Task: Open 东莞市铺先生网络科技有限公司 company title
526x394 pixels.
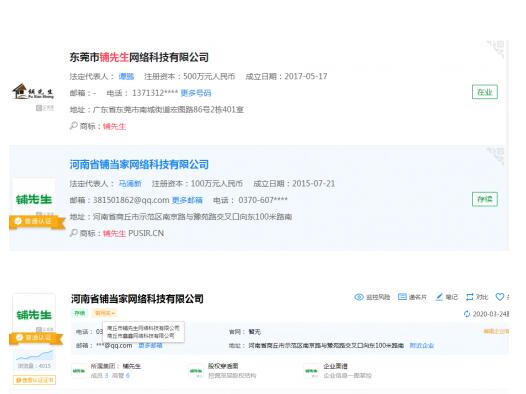Action: point(139,57)
